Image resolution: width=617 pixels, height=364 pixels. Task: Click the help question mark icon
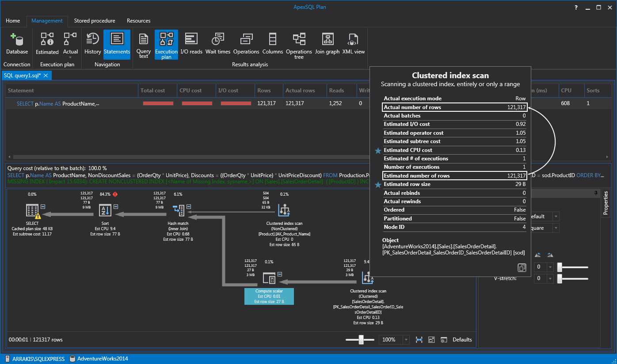pyautogui.click(x=576, y=8)
